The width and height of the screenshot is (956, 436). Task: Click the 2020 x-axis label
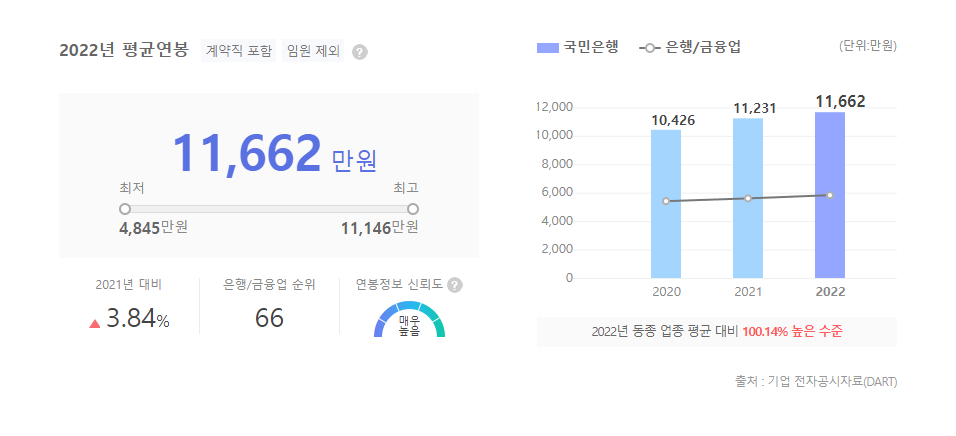click(x=666, y=291)
